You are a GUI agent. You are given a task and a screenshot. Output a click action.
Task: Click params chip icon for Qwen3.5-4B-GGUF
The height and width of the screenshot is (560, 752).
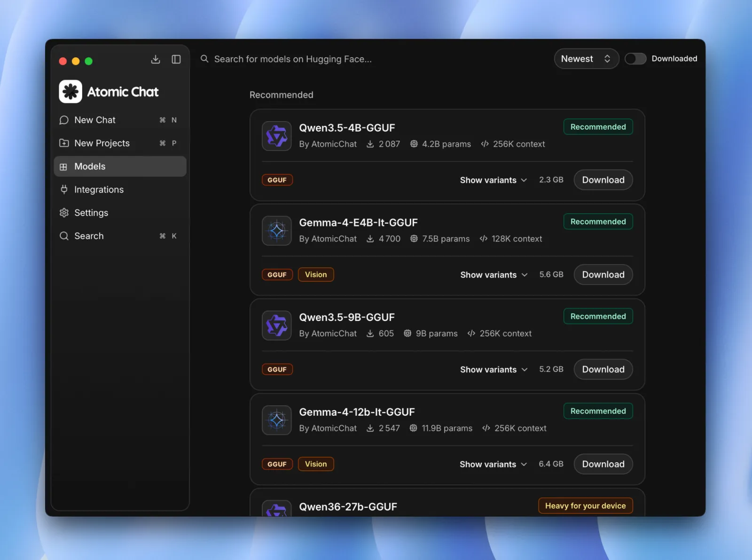[414, 144]
